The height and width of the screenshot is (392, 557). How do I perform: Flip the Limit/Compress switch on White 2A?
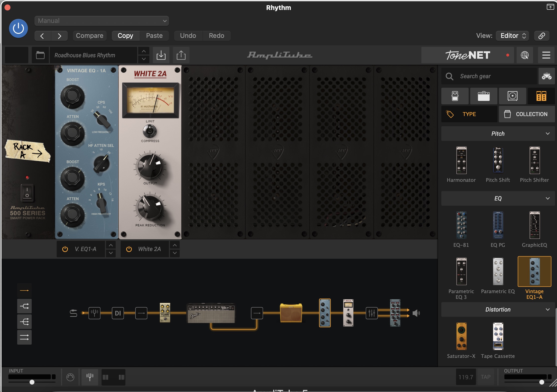(150, 131)
